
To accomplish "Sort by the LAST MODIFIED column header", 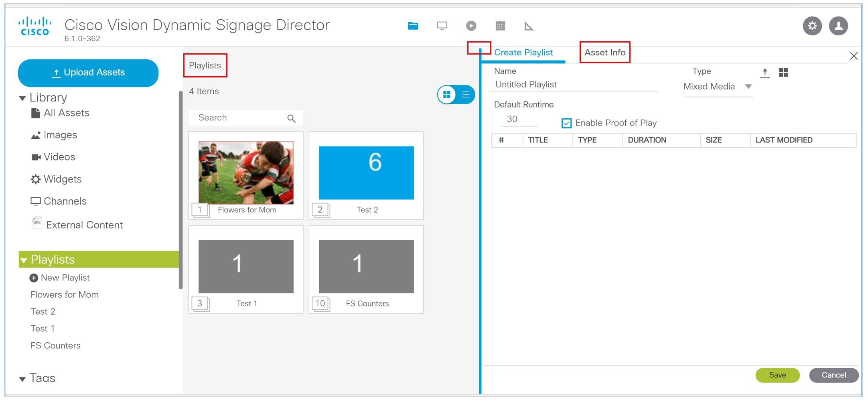I will tap(803, 140).
